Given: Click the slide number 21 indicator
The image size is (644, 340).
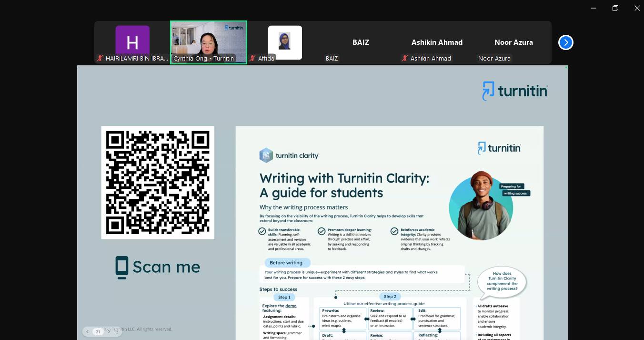Looking at the screenshot, I should coord(98,331).
